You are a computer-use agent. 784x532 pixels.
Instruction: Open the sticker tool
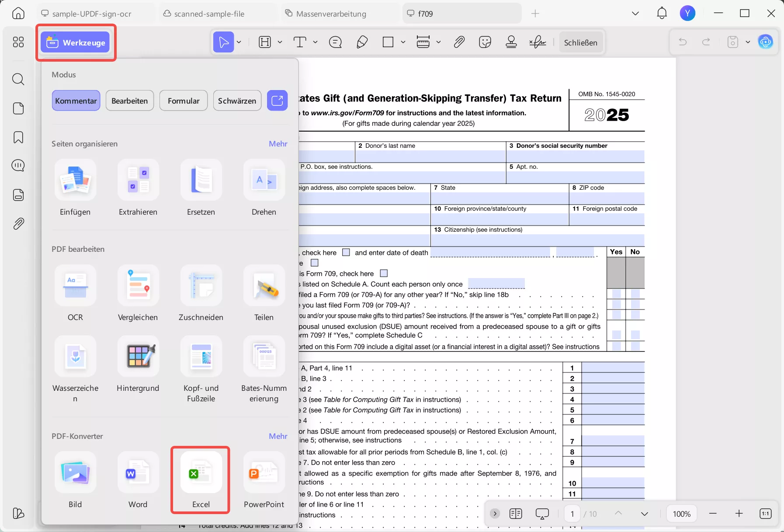pos(485,42)
